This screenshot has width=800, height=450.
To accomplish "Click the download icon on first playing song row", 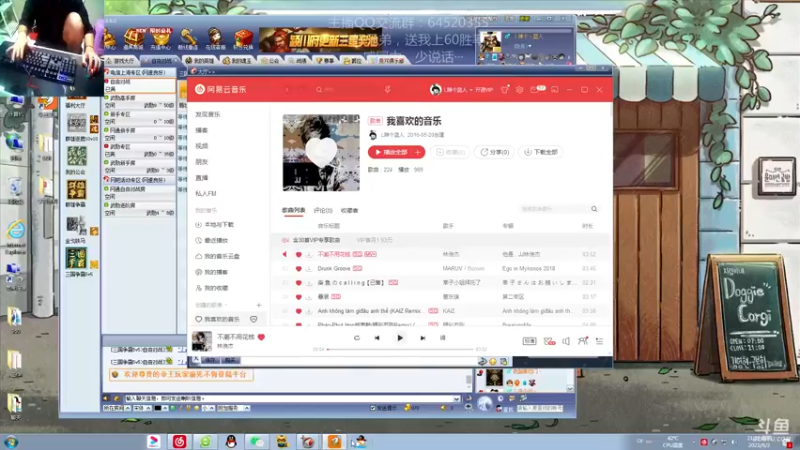I will coord(309,254).
